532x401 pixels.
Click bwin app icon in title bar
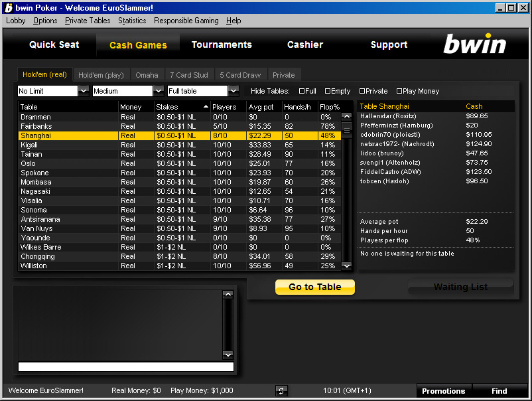9,7
